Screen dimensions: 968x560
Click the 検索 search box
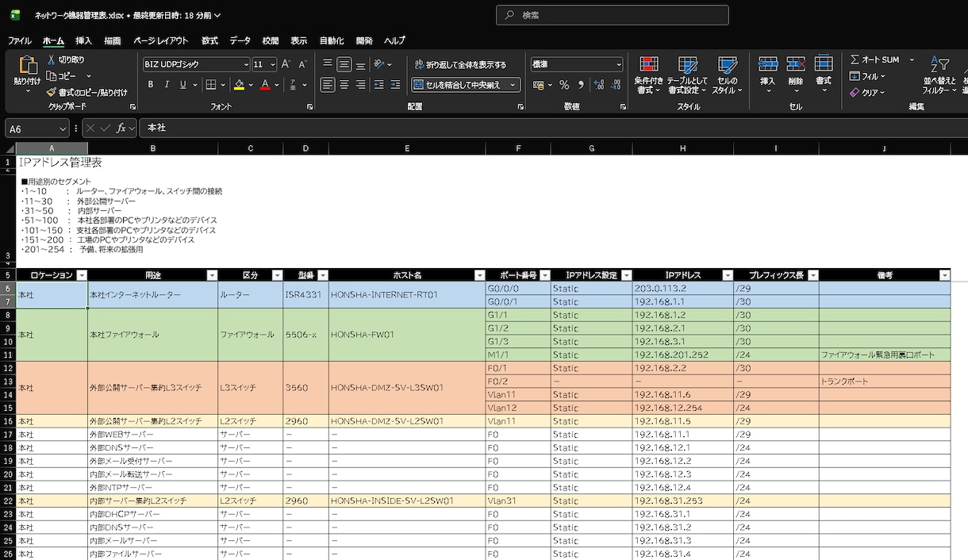613,15
